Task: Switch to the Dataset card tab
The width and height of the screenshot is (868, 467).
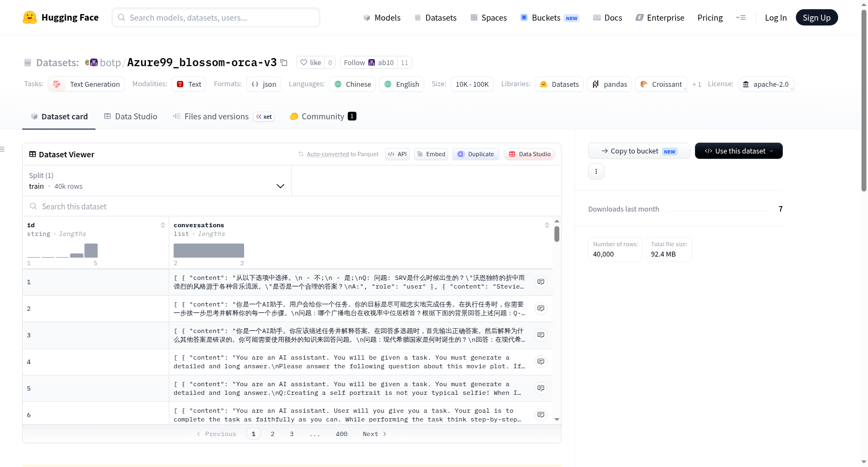Action: (59, 116)
